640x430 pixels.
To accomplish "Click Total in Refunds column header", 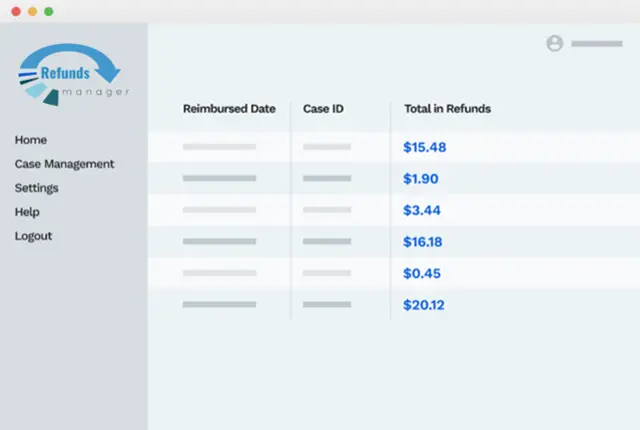I will click(447, 109).
